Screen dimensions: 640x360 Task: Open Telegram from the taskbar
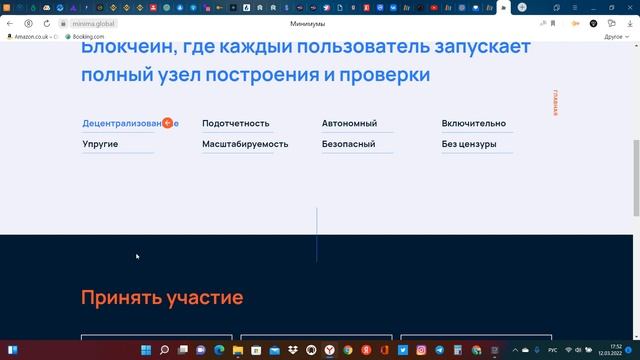(x=440, y=350)
